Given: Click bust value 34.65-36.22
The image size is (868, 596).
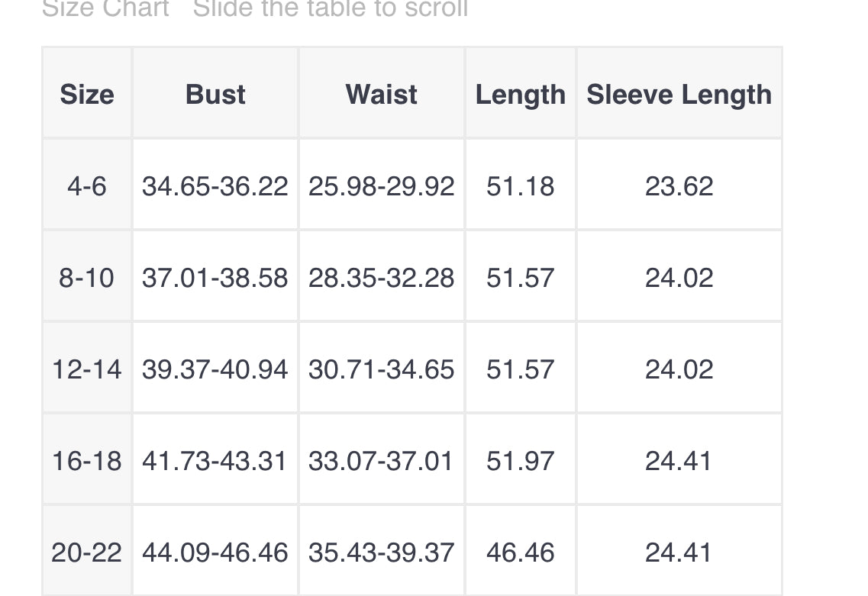Looking at the screenshot, I should point(215,186).
